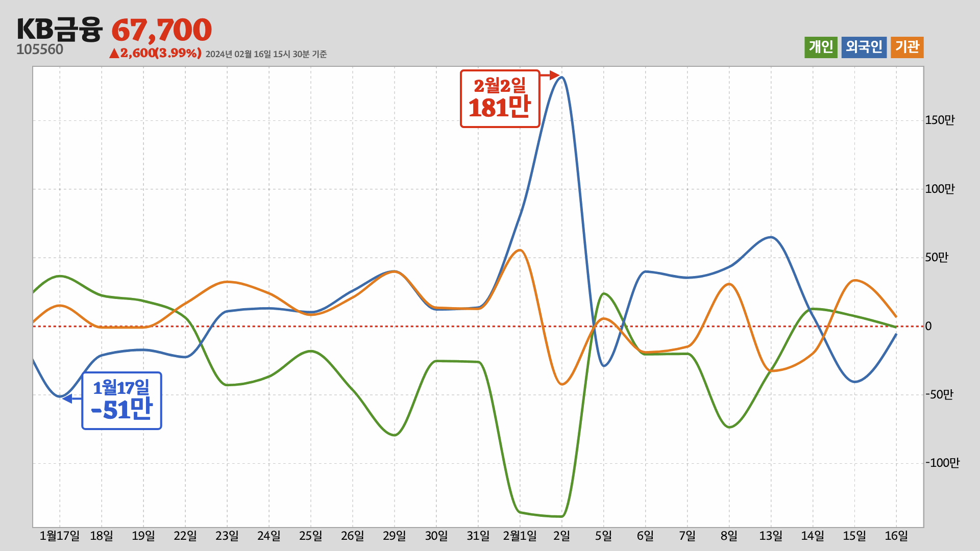Click the 15일 x-axis label
Image resolution: width=980 pixels, height=551 pixels.
tap(855, 536)
